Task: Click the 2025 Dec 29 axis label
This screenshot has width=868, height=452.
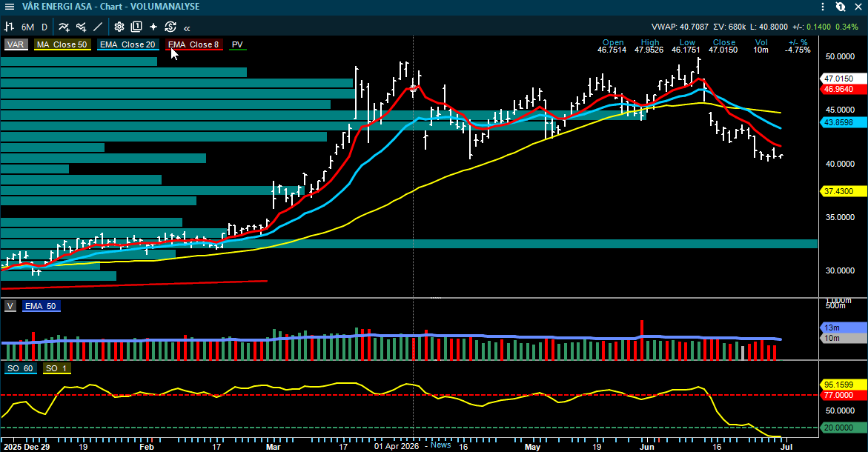Action: pyautogui.click(x=26, y=447)
